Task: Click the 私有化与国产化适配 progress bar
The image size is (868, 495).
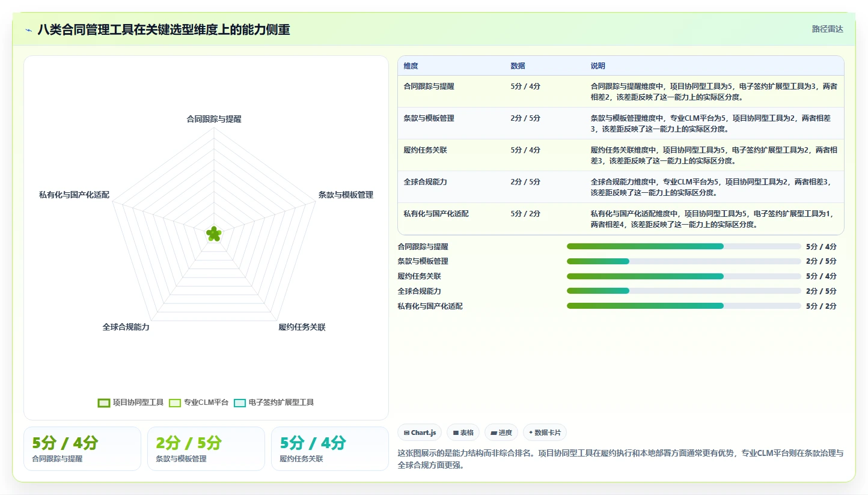Action: coord(684,306)
